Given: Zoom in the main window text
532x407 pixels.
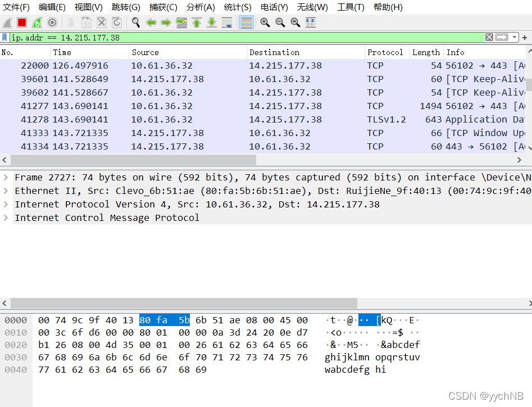Looking at the screenshot, I should (x=265, y=22).
